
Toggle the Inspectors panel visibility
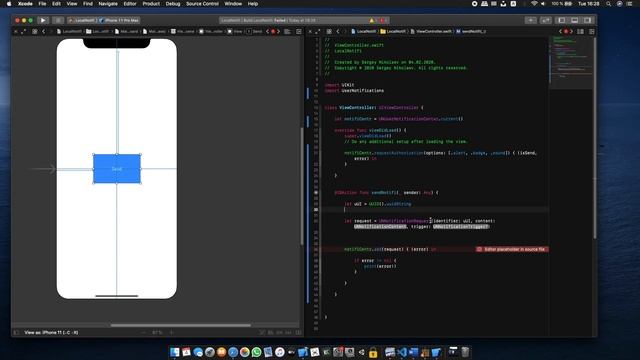tap(587, 20)
